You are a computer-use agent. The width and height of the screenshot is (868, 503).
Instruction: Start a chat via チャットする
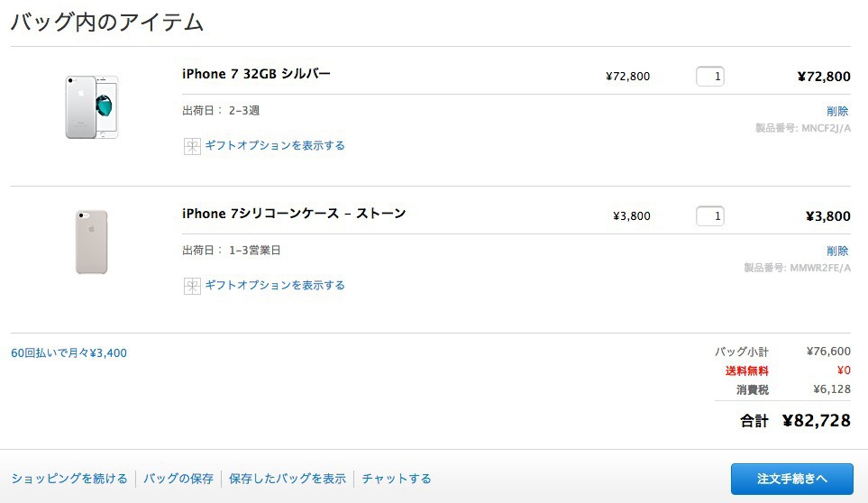click(x=397, y=479)
